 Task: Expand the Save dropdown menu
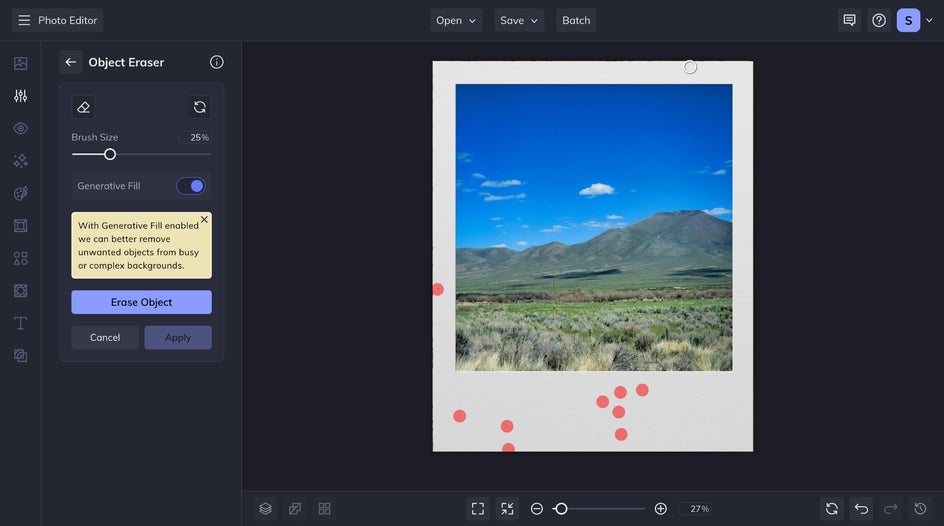[x=518, y=20]
